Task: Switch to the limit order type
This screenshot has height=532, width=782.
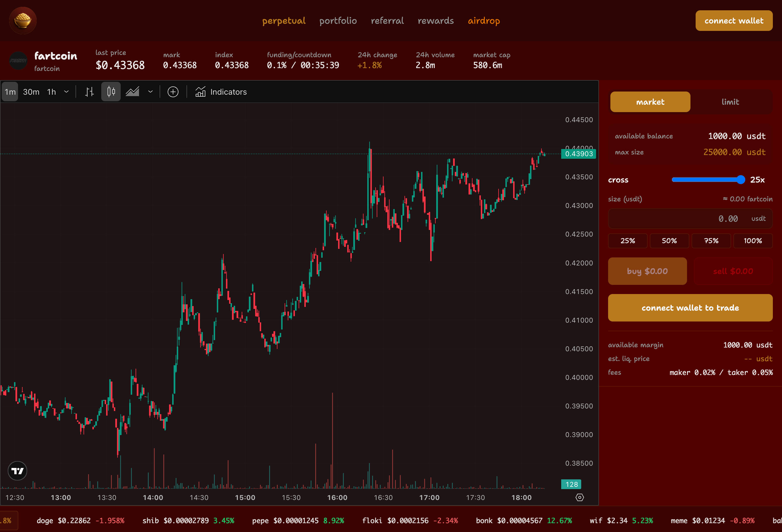Action: (730, 102)
